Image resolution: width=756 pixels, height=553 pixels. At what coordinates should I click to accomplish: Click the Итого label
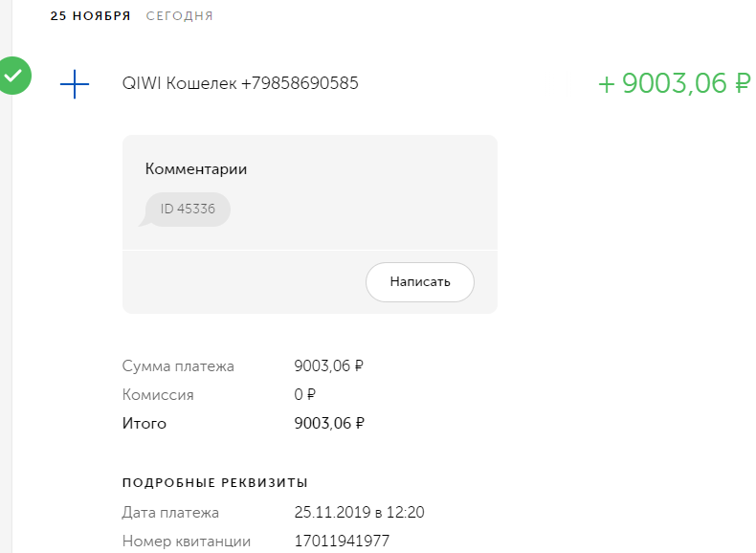pyautogui.click(x=145, y=423)
